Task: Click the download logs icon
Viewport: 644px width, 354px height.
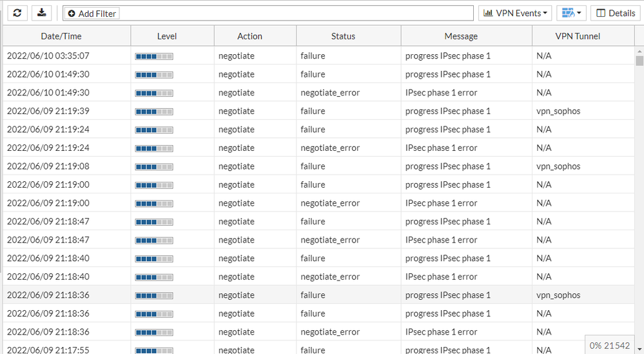Action: click(x=42, y=13)
